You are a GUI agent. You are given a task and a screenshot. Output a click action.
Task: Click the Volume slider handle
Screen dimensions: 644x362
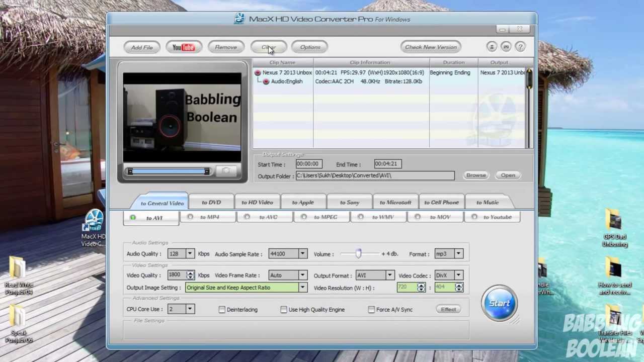pos(358,254)
